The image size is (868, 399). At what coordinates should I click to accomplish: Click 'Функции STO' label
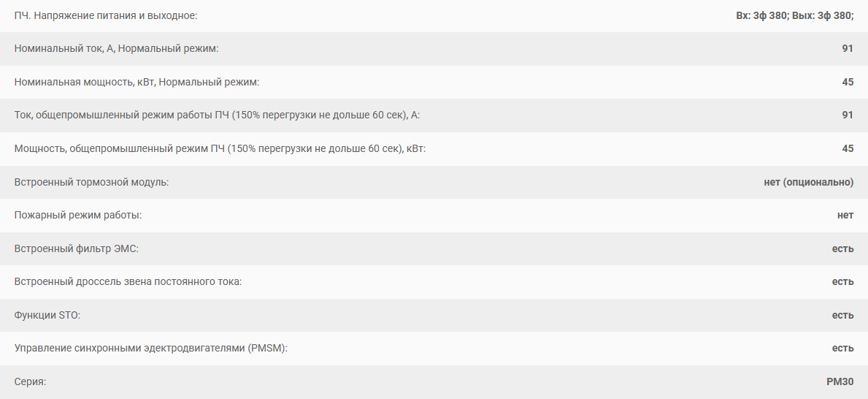pyautogui.click(x=47, y=315)
